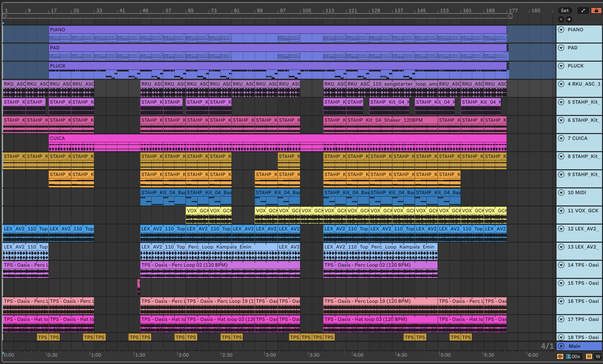Click the 1.00x zoom value slider

point(574,356)
